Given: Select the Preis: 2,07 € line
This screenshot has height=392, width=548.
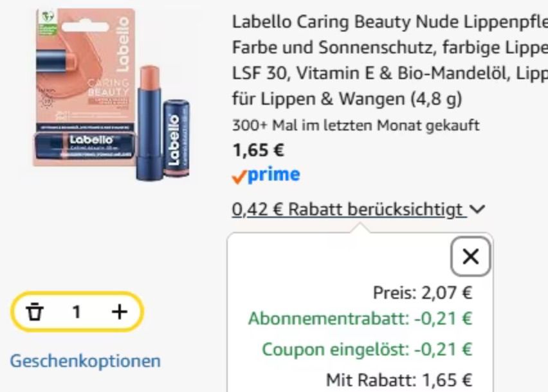Looking at the screenshot, I should coord(423,292).
